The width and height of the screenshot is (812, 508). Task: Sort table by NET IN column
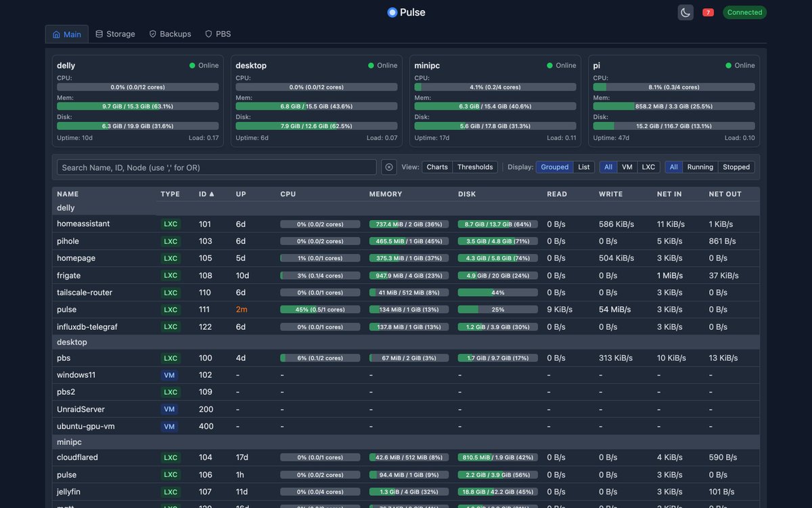[x=669, y=194]
